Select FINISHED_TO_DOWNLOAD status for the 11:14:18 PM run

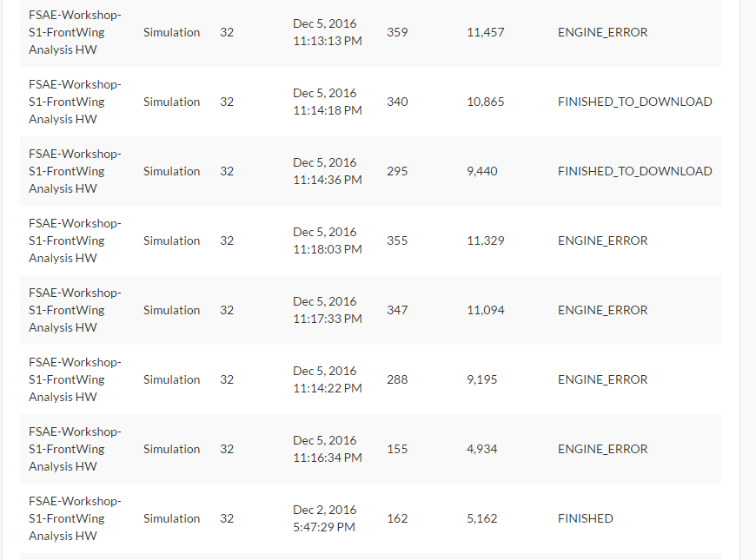click(x=634, y=102)
